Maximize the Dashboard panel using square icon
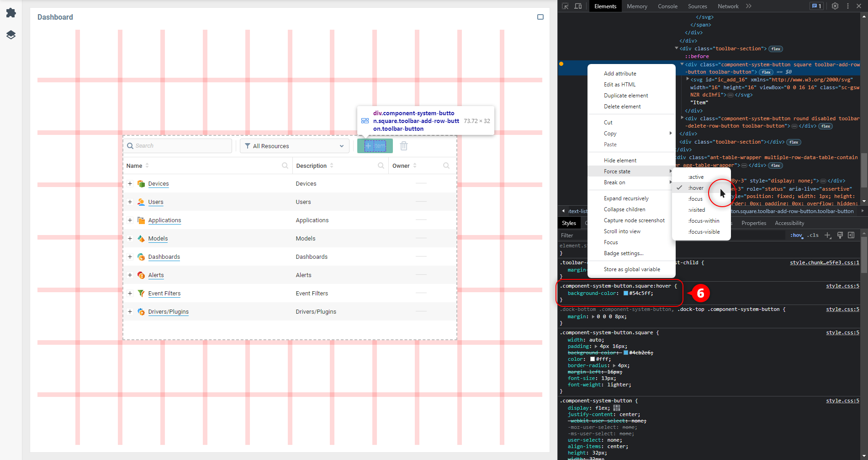The image size is (868, 460). point(540,17)
